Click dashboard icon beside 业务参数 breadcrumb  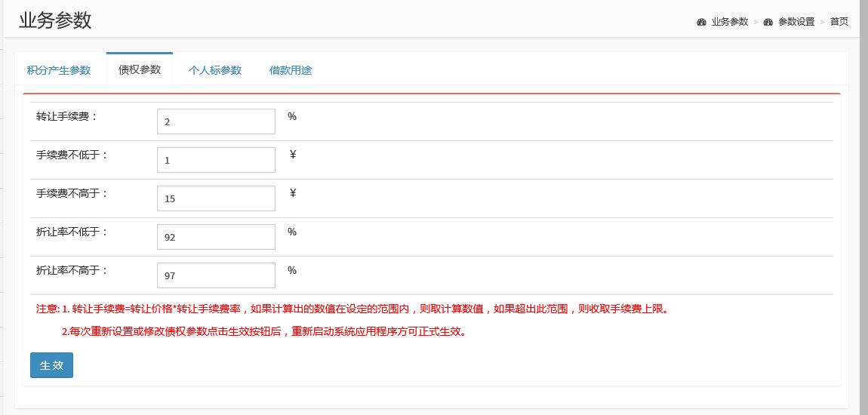click(x=701, y=22)
